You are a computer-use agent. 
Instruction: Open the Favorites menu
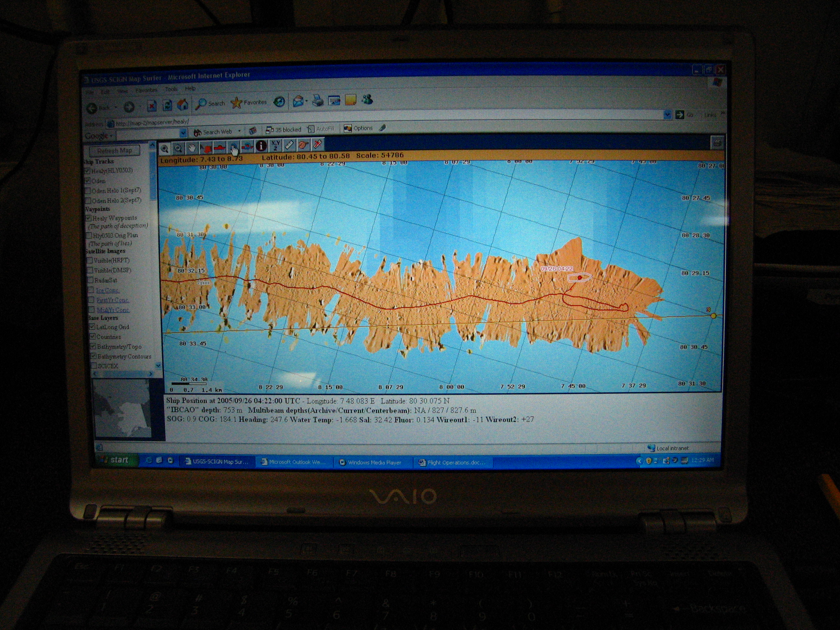click(146, 90)
